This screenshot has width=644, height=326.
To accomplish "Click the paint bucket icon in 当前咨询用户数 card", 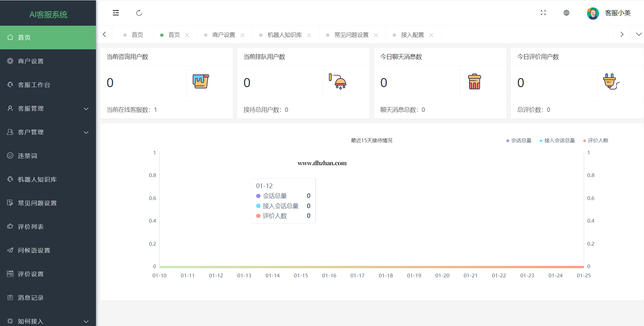I will coord(201,81).
